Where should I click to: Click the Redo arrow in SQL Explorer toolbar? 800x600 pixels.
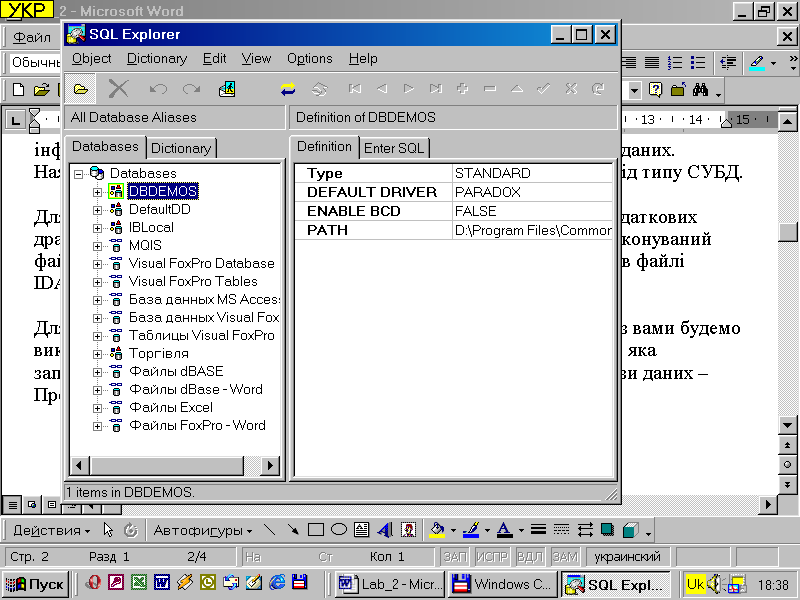coord(192,89)
